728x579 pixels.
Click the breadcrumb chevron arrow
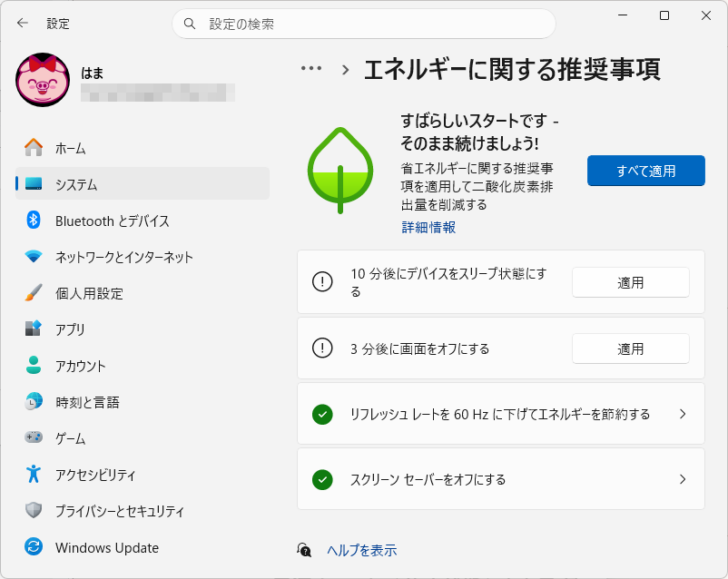pos(345,70)
